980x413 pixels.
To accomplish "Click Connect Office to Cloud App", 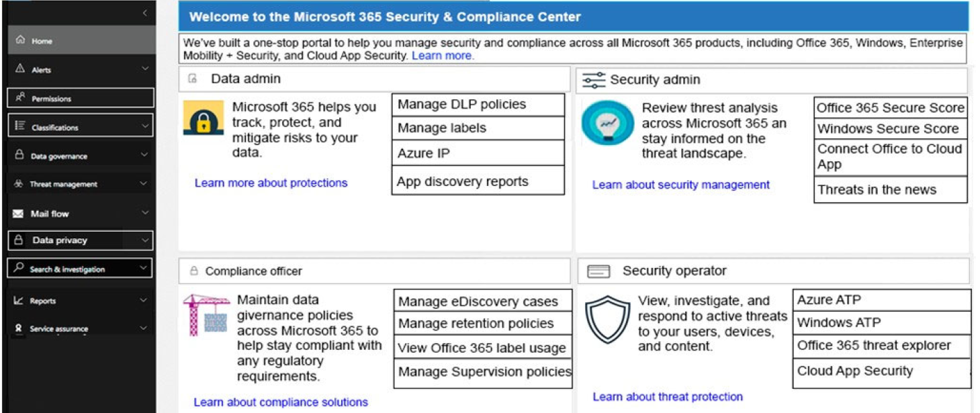I will click(891, 157).
